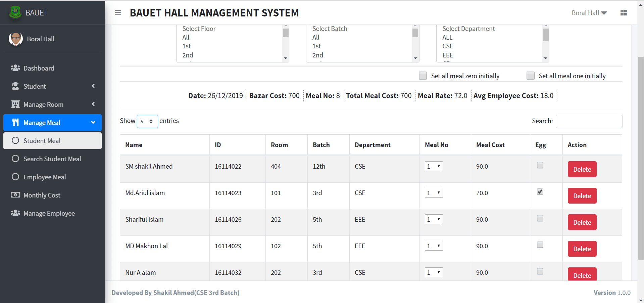Screen dimensions: 644x303
Task: Check Egg for Shariful Islam
Action: point(540,218)
